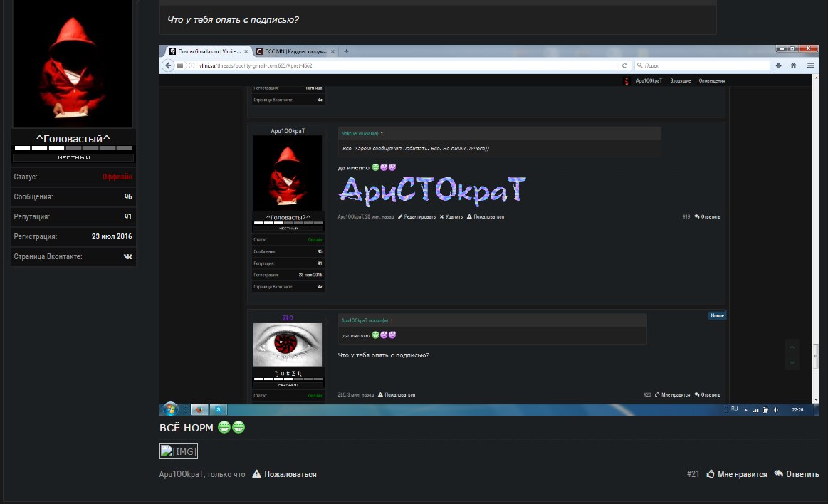The width and height of the screenshot is (828, 504).
Task: Click the reputation value 91 in the sidebar
Action: [x=127, y=216]
